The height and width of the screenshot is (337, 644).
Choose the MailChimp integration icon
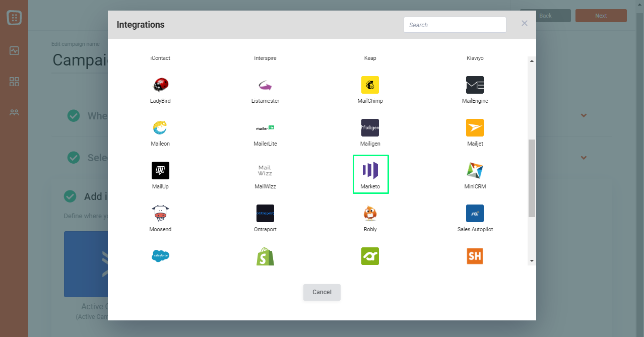pos(370,85)
